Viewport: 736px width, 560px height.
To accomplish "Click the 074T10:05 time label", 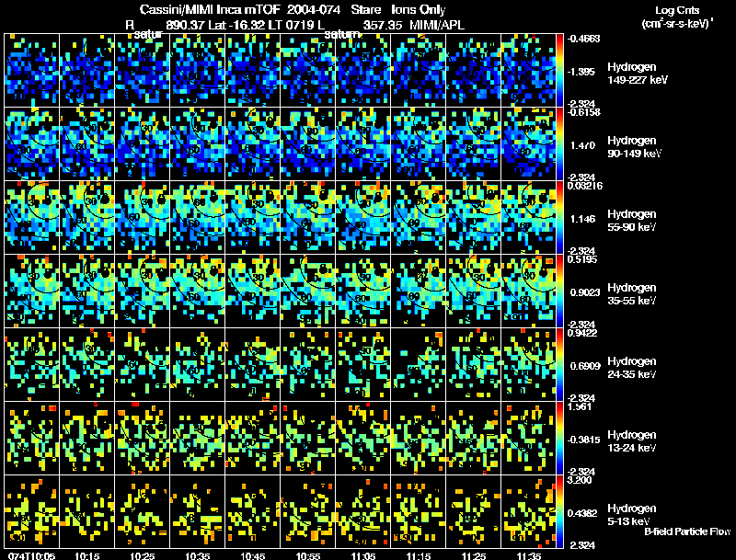I will [x=32, y=556].
